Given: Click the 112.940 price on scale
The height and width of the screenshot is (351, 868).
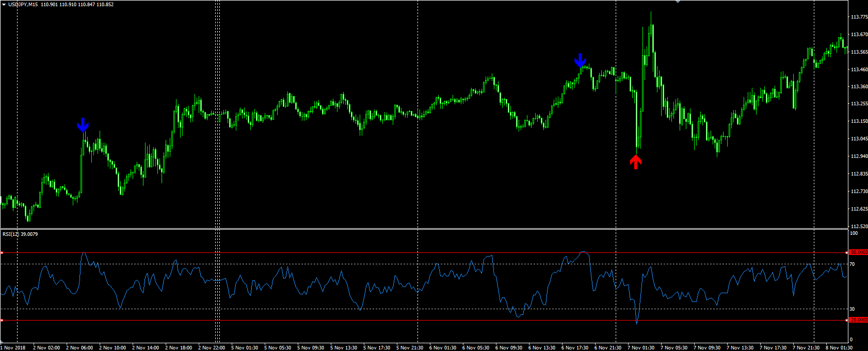Looking at the screenshot, I should pos(859,156).
